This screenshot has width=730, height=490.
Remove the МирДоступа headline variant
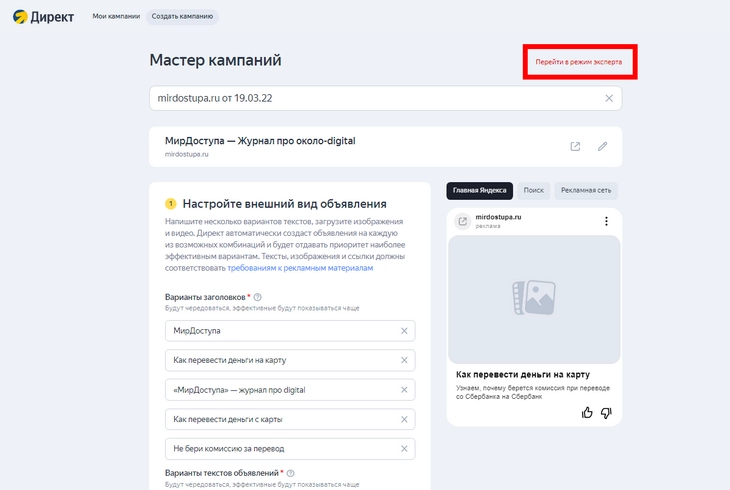pyautogui.click(x=404, y=331)
